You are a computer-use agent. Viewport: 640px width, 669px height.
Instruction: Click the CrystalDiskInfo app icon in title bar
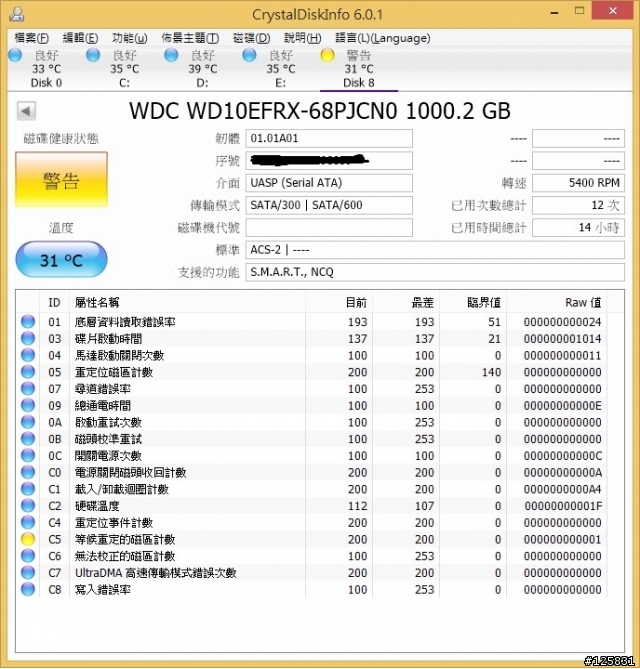click(x=17, y=14)
